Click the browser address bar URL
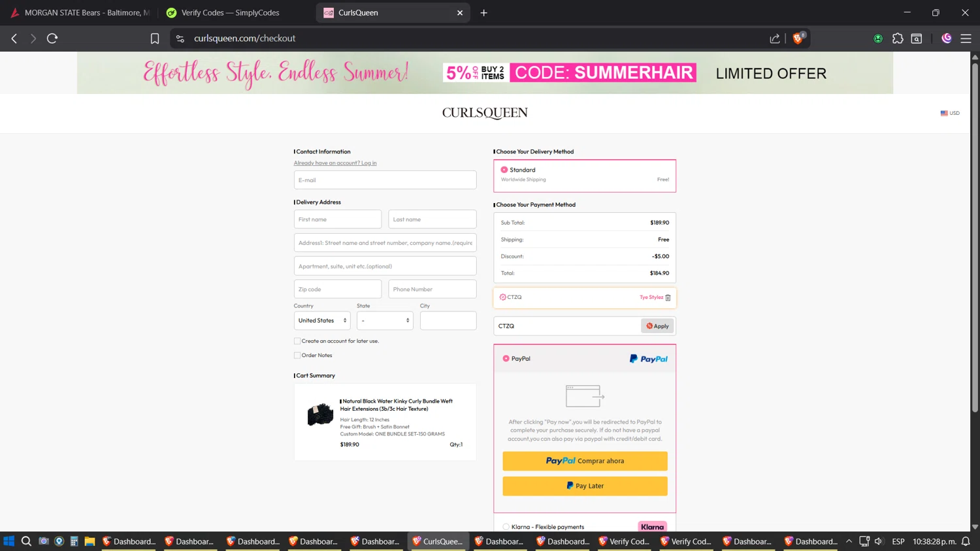The height and width of the screenshot is (551, 980). coord(244,39)
